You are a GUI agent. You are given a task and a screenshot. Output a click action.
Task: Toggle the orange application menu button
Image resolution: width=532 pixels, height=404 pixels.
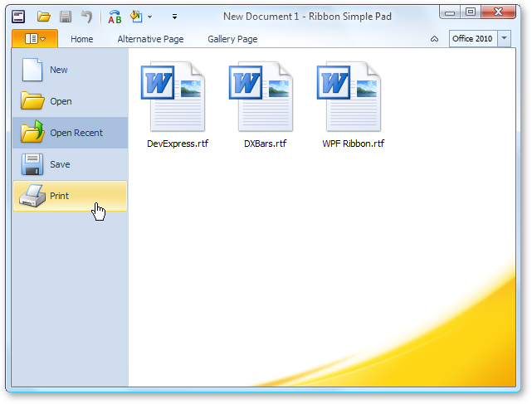(35, 39)
